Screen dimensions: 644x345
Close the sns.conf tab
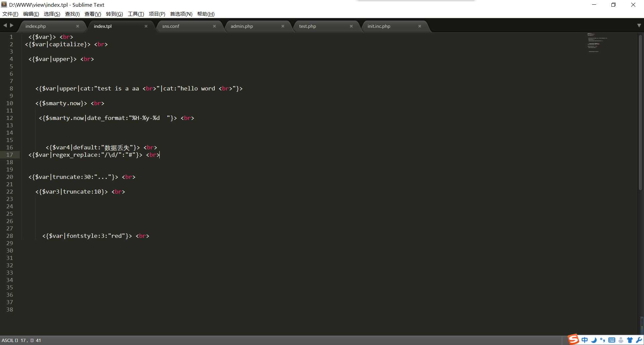point(214,26)
